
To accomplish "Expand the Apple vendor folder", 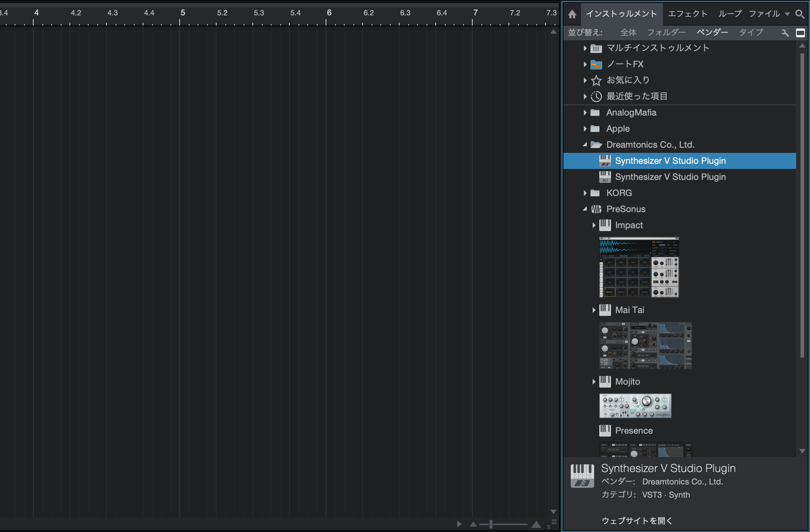I will pos(585,129).
